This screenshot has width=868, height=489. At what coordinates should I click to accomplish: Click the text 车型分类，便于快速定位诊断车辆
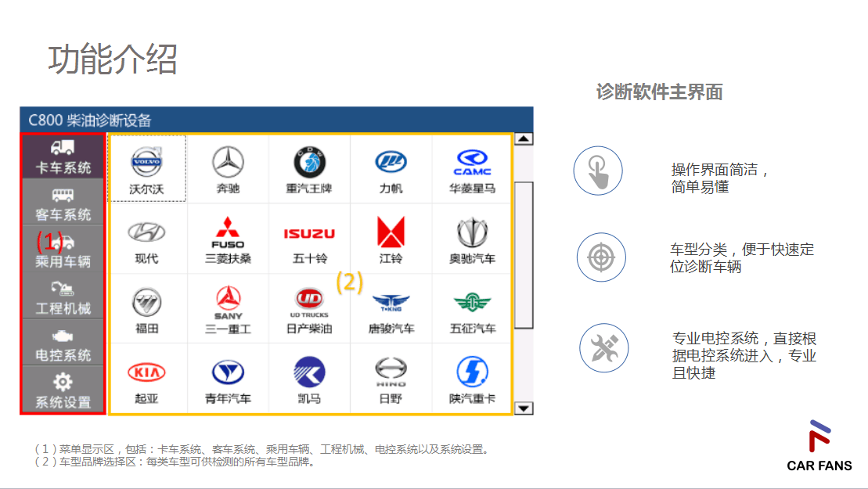[x=742, y=257]
